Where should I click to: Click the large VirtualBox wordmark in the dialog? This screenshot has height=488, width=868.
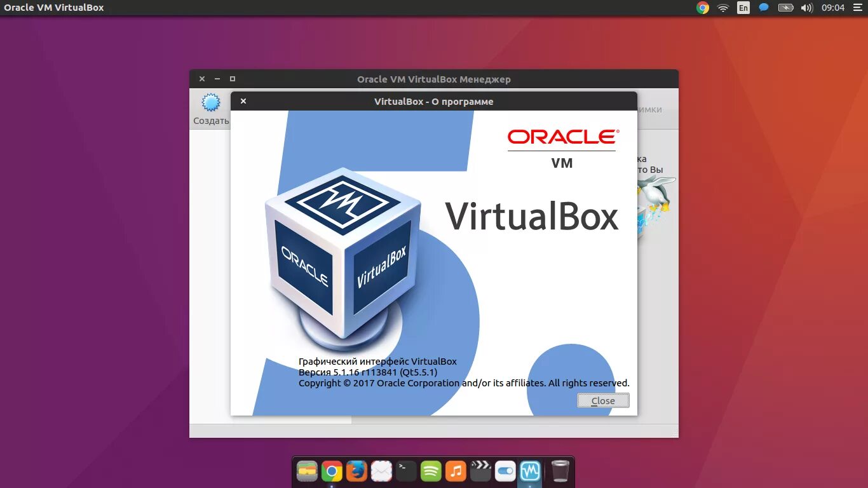pos(532,216)
